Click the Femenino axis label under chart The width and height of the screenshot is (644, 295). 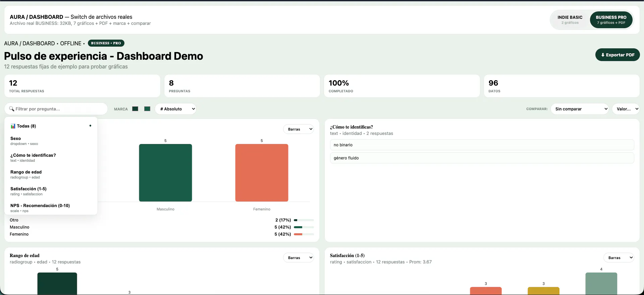[x=262, y=209]
